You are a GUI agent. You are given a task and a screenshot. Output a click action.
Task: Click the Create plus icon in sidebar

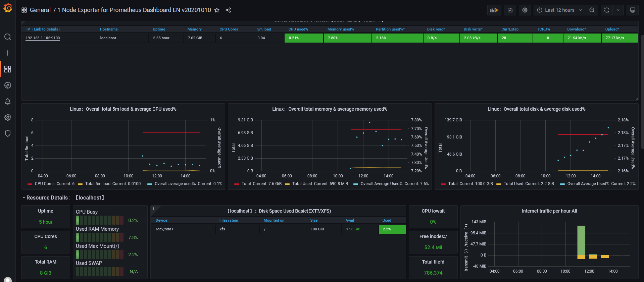click(x=8, y=53)
